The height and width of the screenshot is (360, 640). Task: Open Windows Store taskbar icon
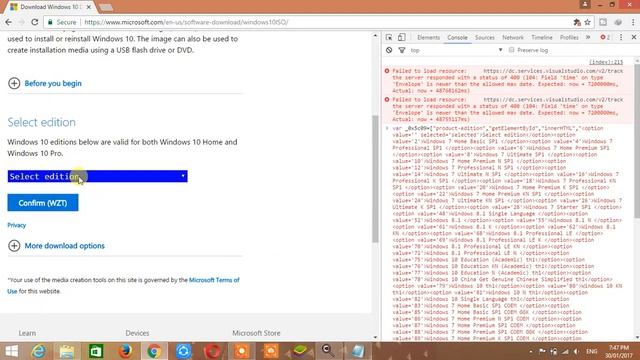point(96,351)
